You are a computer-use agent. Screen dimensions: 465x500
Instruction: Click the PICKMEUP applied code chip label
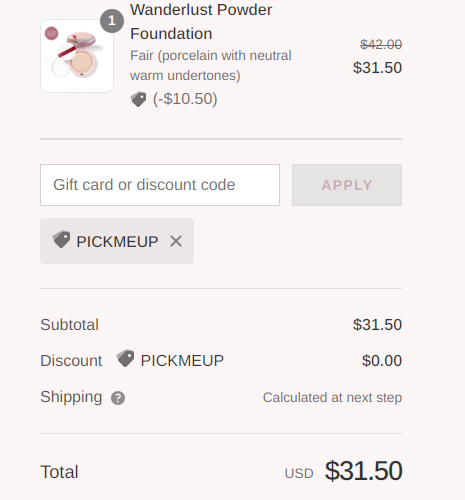pos(117,242)
